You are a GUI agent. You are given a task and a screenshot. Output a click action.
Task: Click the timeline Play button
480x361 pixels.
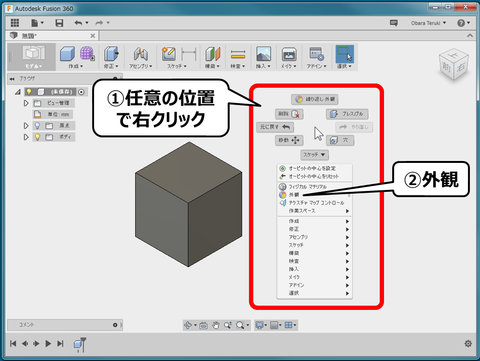[48, 343]
